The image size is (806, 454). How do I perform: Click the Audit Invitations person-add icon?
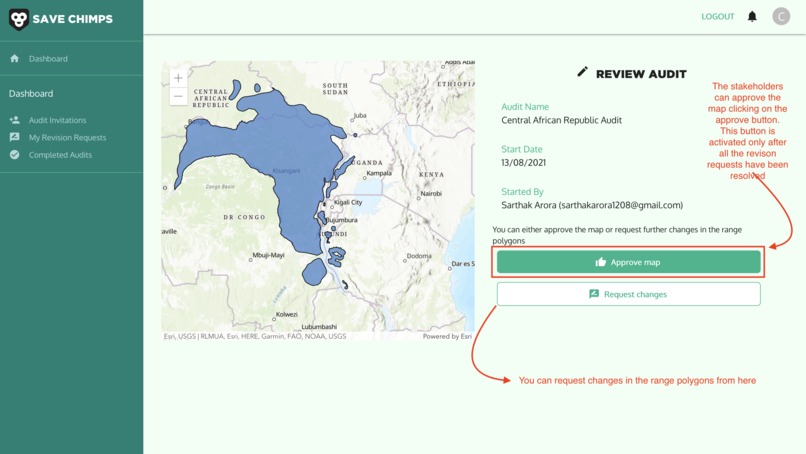click(x=14, y=120)
